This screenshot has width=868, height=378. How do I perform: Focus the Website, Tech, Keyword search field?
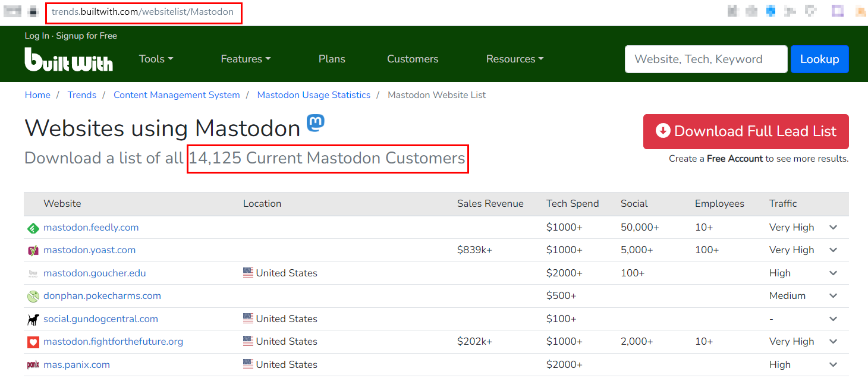point(706,59)
